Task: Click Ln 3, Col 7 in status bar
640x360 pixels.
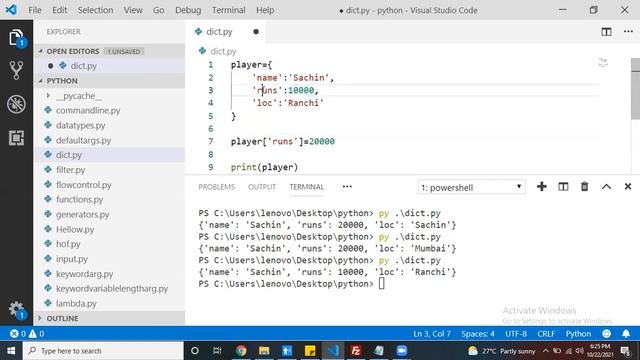Action: [x=432, y=334]
